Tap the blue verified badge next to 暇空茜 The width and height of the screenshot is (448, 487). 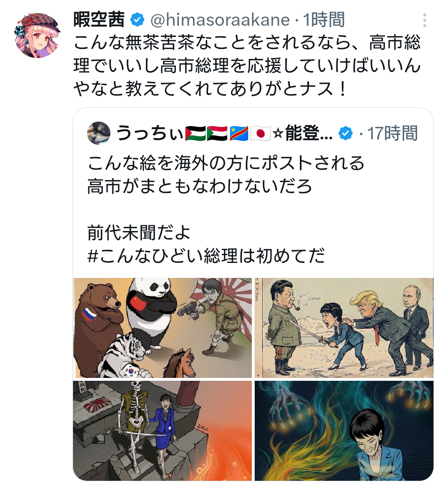point(137,20)
